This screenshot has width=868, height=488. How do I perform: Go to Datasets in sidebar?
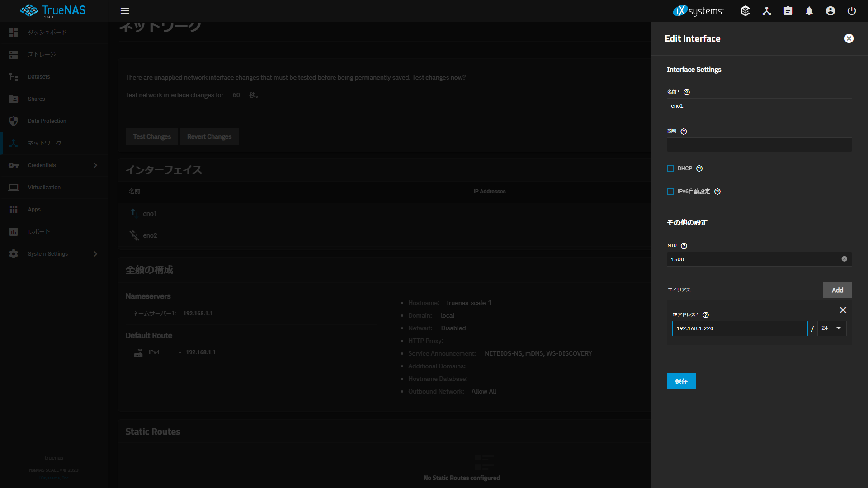[x=39, y=77]
